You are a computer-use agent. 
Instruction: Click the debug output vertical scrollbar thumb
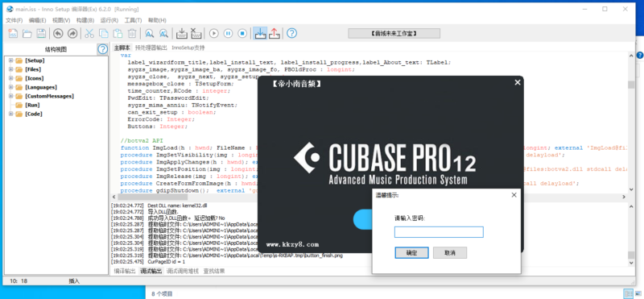[631, 255]
